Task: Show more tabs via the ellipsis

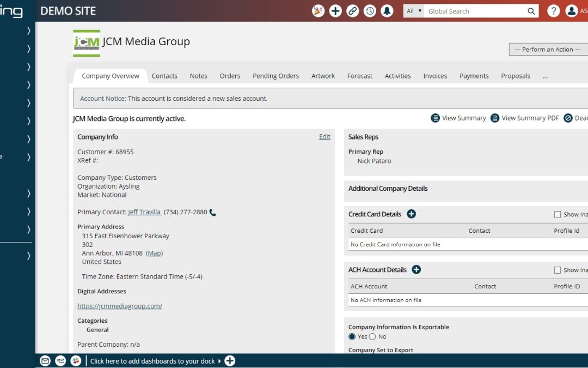Action: click(545, 76)
